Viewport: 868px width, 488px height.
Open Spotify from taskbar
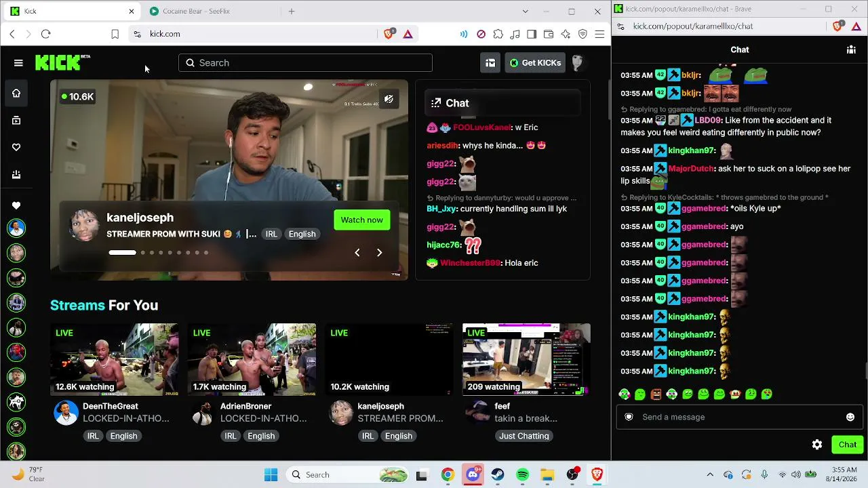(522, 474)
